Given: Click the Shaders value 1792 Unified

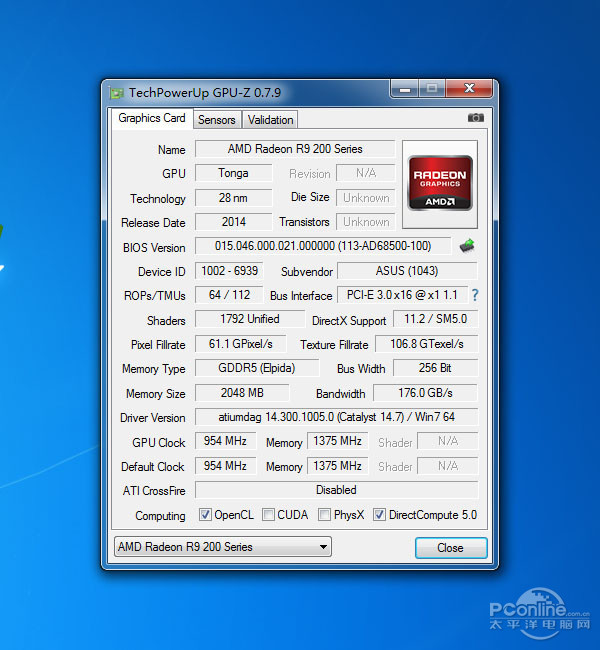Looking at the screenshot, I should click(250, 319).
